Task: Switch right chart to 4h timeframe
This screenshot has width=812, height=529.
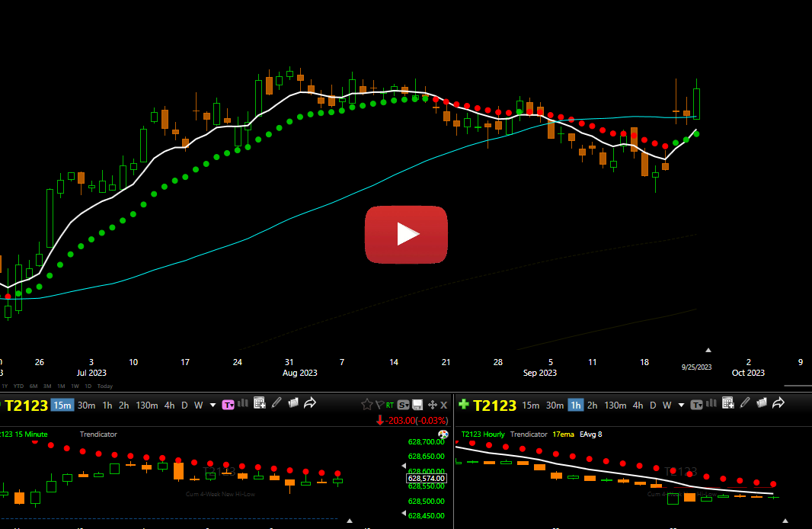Action: click(638, 406)
